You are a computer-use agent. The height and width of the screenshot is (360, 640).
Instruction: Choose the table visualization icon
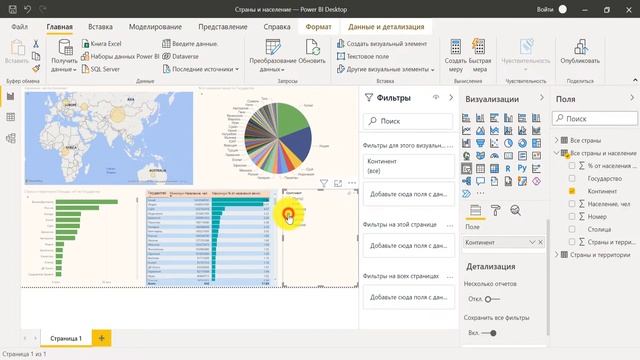480,168
